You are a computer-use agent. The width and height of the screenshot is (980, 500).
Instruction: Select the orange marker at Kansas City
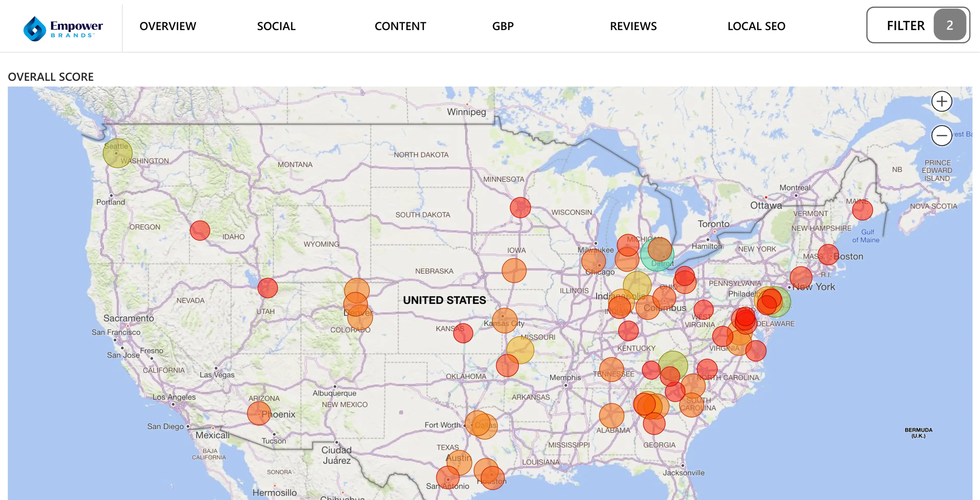[505, 320]
